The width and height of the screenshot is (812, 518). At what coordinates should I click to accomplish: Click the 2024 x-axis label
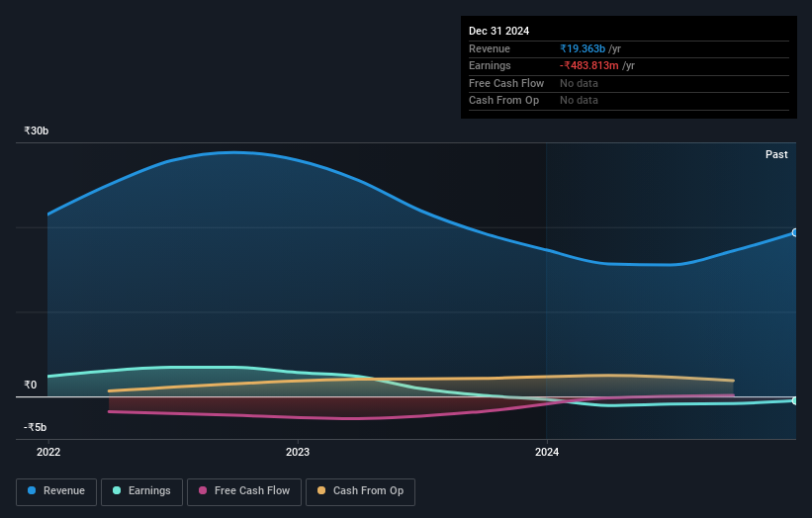click(x=547, y=452)
